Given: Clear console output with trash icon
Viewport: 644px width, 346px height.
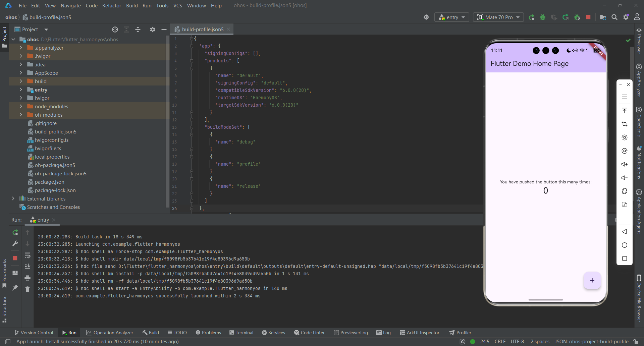Looking at the screenshot, I should (x=28, y=289).
